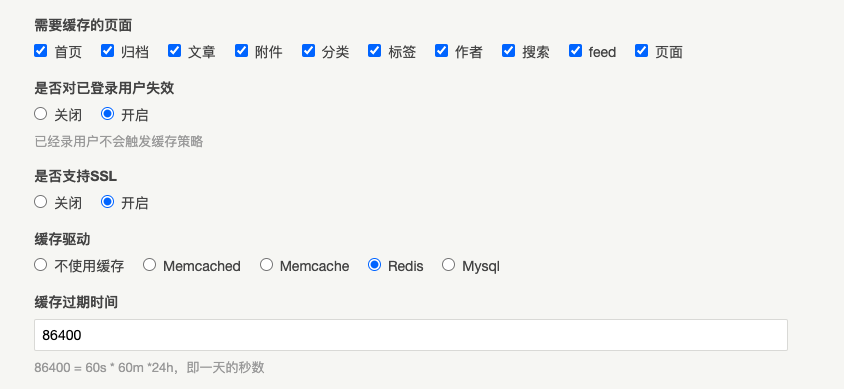Choose Memcached as cache driver
The height and width of the screenshot is (389, 844).
pyautogui.click(x=149, y=265)
